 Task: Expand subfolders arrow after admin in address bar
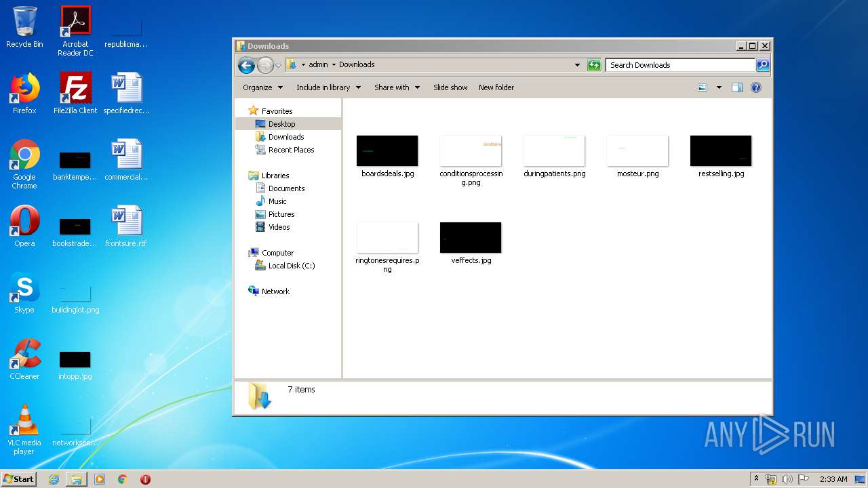(x=334, y=65)
